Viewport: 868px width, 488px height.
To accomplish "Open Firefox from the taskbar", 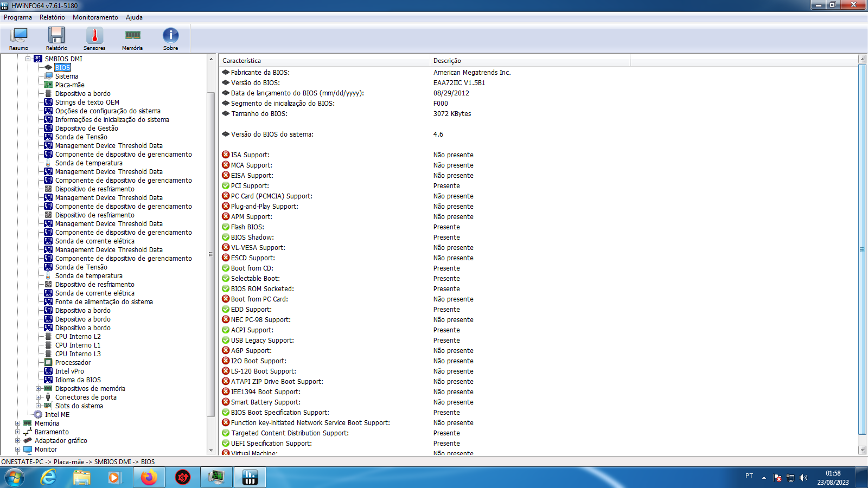I will (149, 477).
